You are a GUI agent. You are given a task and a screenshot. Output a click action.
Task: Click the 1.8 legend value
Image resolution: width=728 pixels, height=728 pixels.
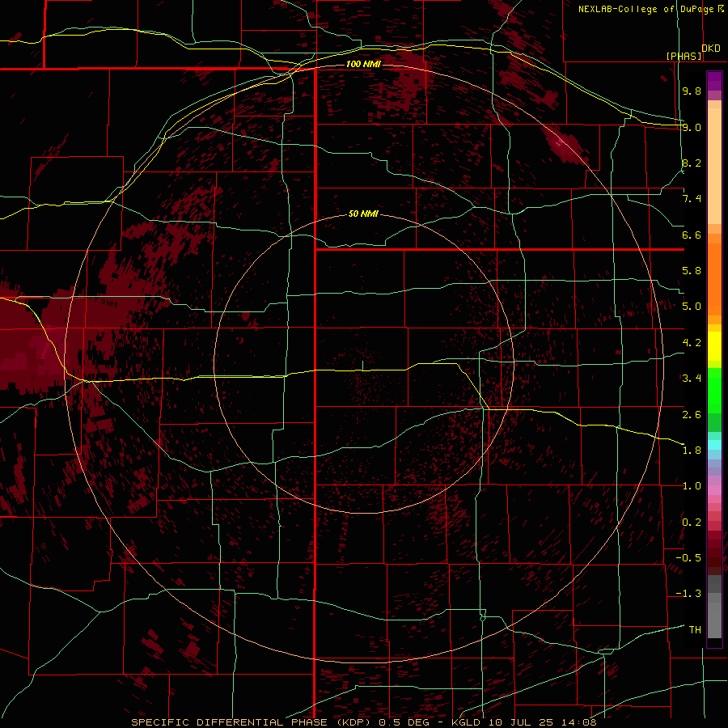[692, 451]
